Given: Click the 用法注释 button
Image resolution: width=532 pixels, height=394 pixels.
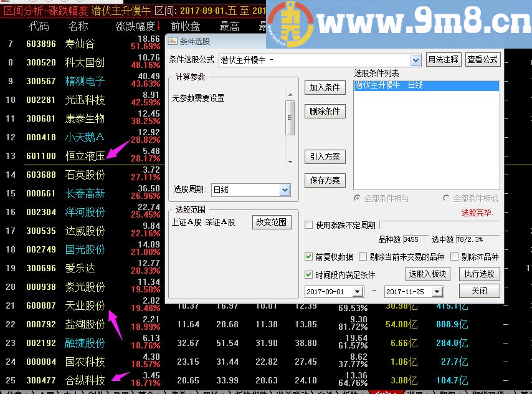Looking at the screenshot, I should point(443,60).
